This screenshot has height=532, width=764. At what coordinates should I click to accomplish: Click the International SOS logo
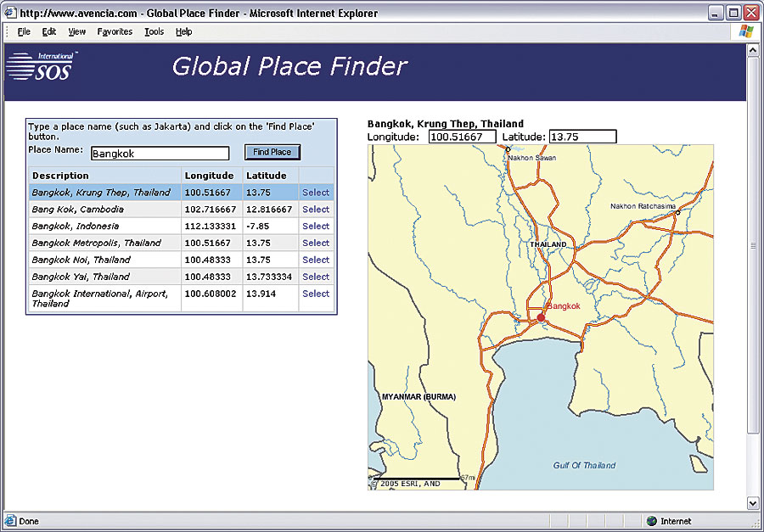42,66
